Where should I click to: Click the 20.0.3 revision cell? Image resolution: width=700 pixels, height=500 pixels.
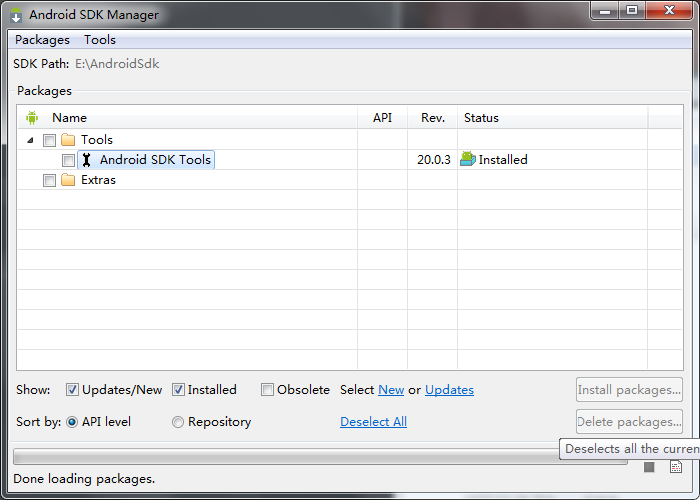pos(433,160)
